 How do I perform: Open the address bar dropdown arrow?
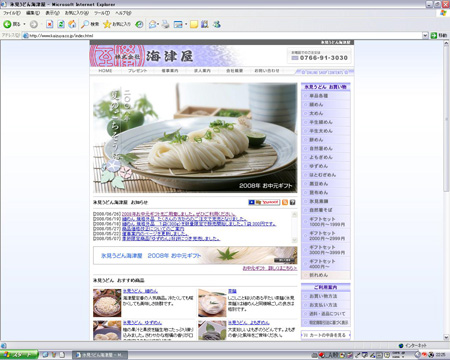pos(425,35)
